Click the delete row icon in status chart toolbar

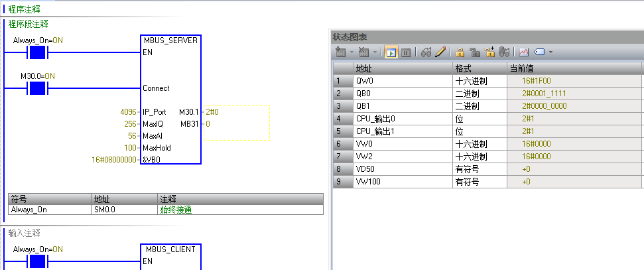click(363, 52)
